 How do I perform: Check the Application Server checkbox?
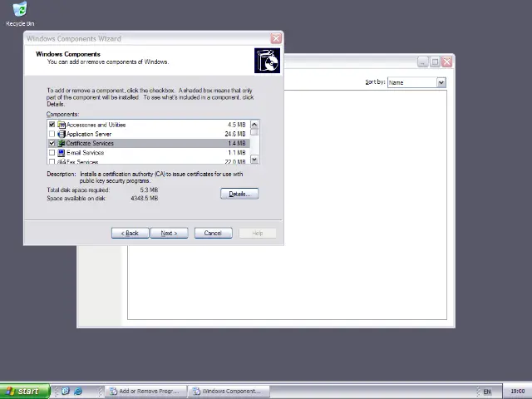[x=52, y=134]
